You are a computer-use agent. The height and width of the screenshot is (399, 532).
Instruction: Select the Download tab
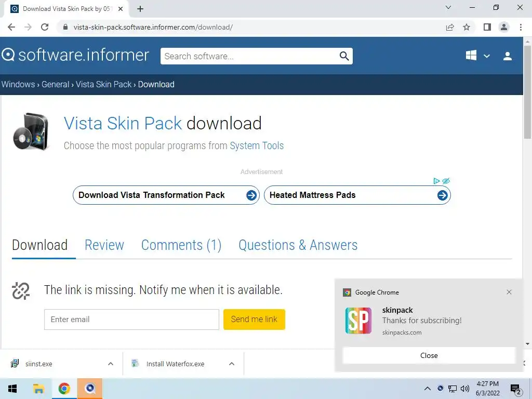(x=39, y=245)
